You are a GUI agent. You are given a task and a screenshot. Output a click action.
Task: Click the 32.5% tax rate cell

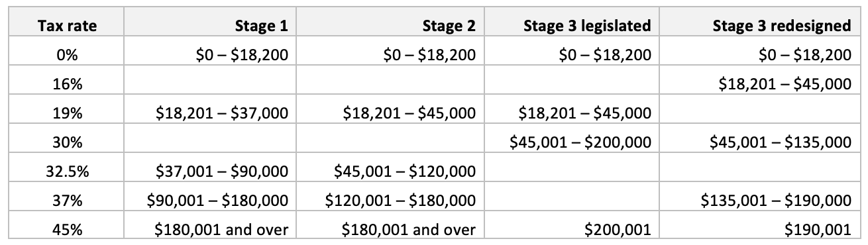(x=67, y=171)
